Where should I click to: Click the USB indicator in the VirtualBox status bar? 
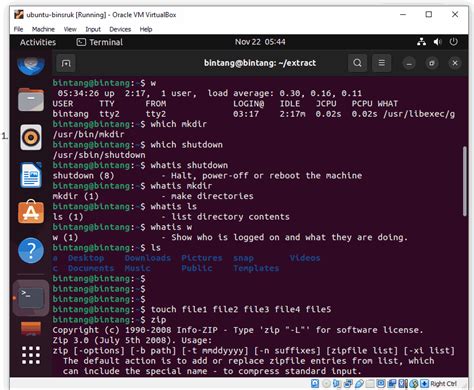[x=359, y=384]
